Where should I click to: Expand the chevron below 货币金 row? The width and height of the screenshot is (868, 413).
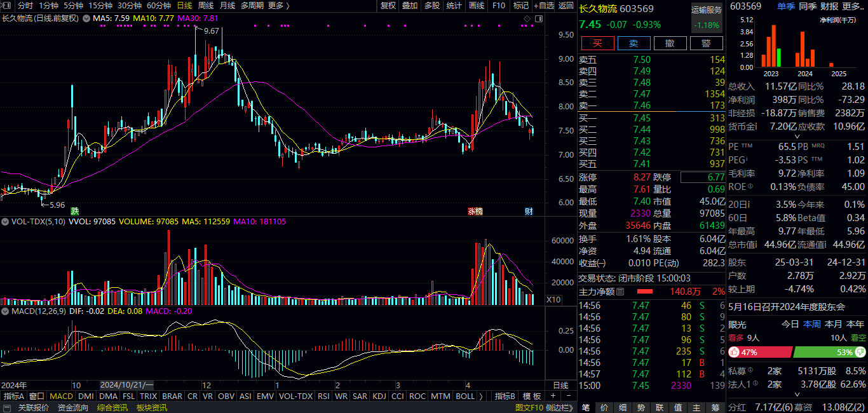pos(797,137)
